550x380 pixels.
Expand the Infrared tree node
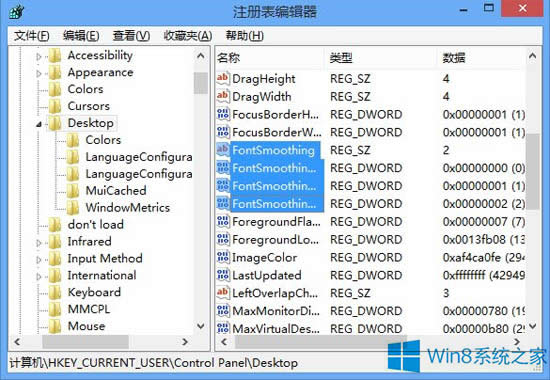pos(39,242)
